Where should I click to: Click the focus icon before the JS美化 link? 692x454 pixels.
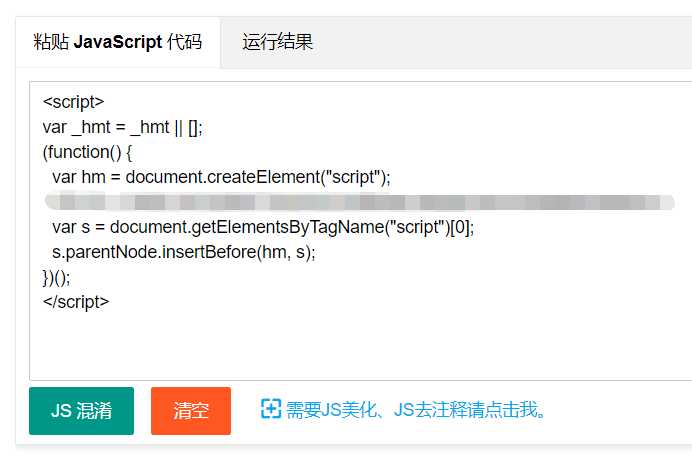pyautogui.click(x=270, y=409)
